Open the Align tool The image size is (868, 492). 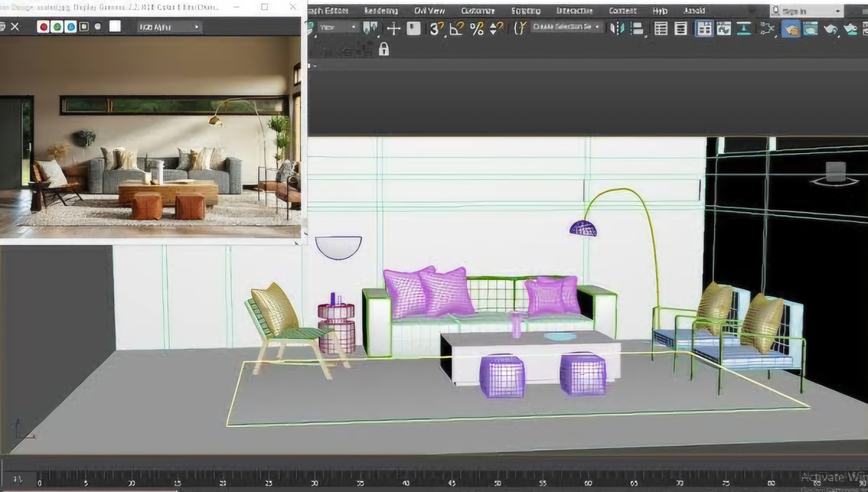[637, 28]
